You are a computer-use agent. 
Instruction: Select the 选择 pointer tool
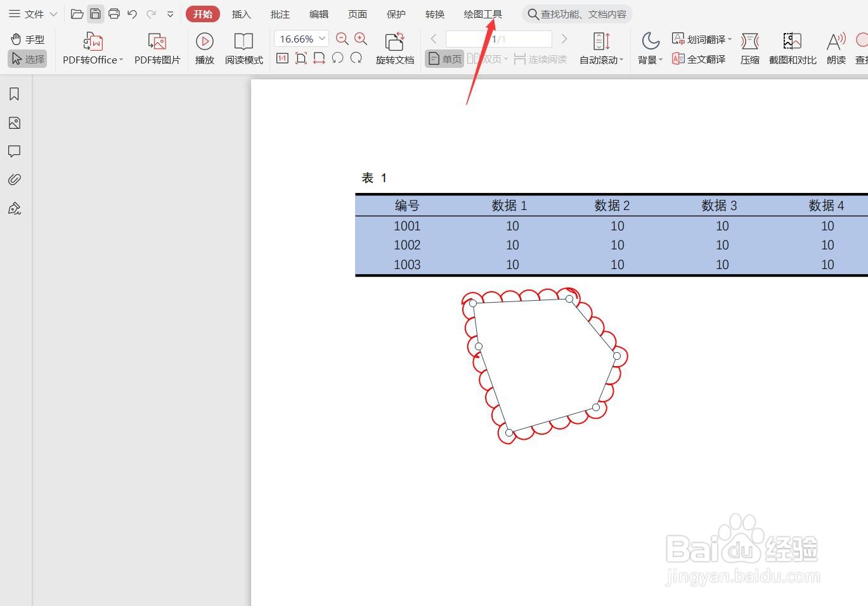click(x=28, y=59)
